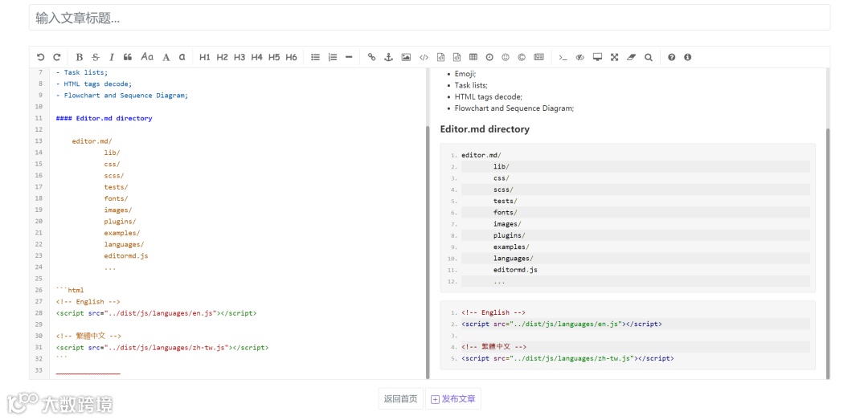868x420 pixels.
Task: Insert preformatted text block icon
Action: tap(440, 57)
